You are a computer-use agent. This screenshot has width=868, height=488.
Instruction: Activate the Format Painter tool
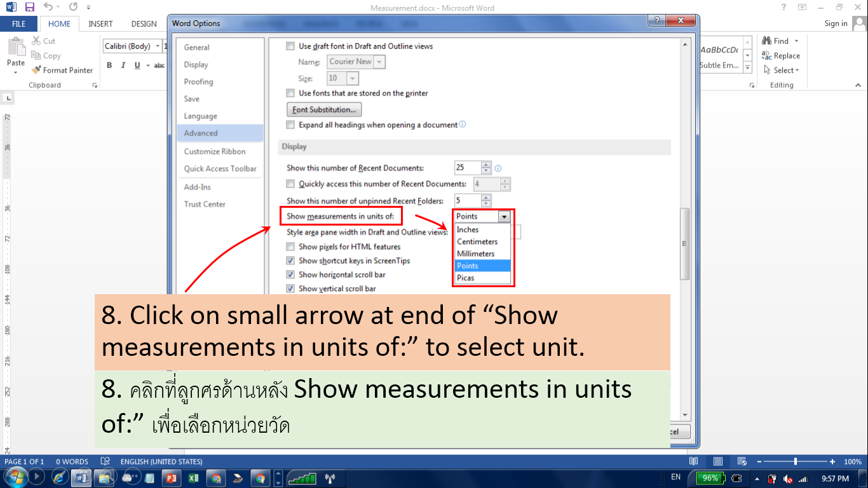coord(62,70)
